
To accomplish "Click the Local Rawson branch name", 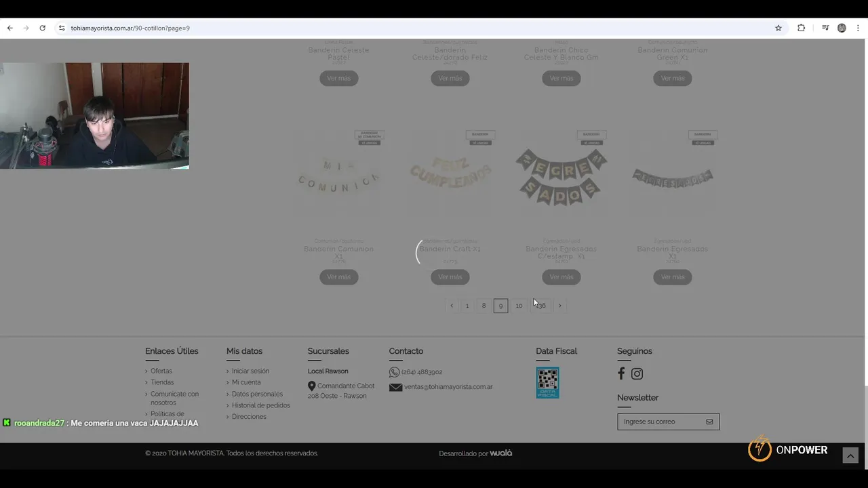I will tap(328, 371).
